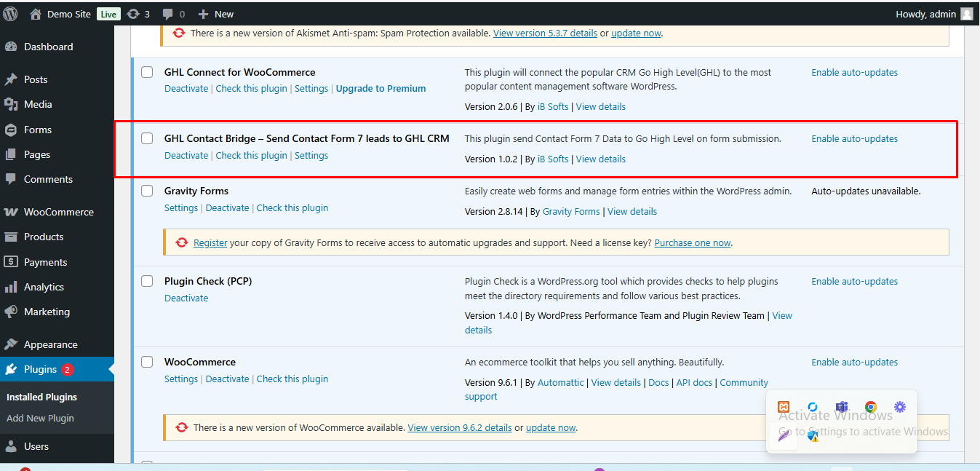Open Gravity Forms Settings link

(181, 207)
